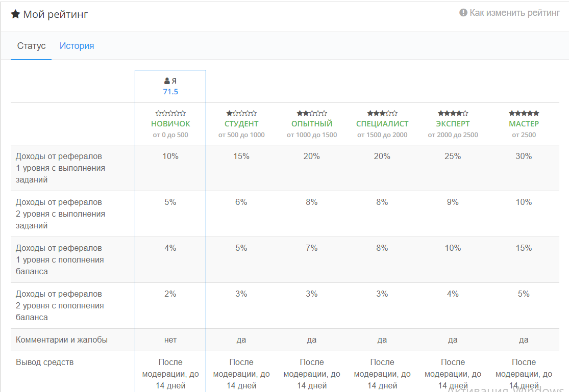Click the 30% cell in МАСТЕР column

[524, 156]
